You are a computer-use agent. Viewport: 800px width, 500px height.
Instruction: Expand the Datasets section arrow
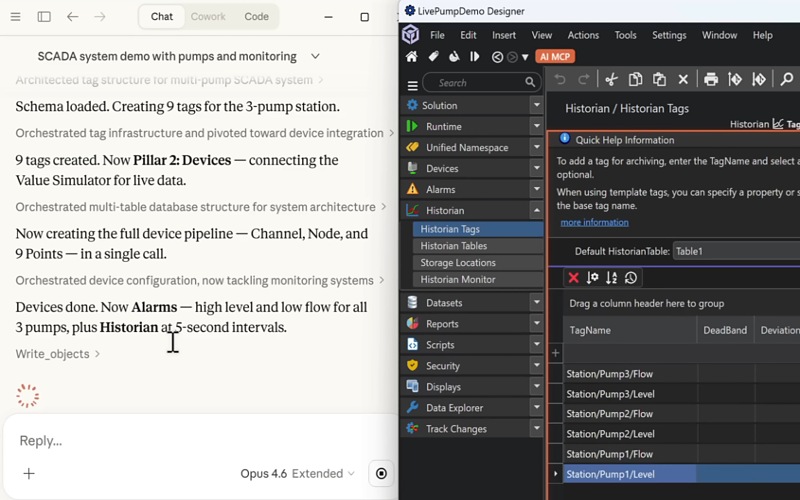[536, 303]
